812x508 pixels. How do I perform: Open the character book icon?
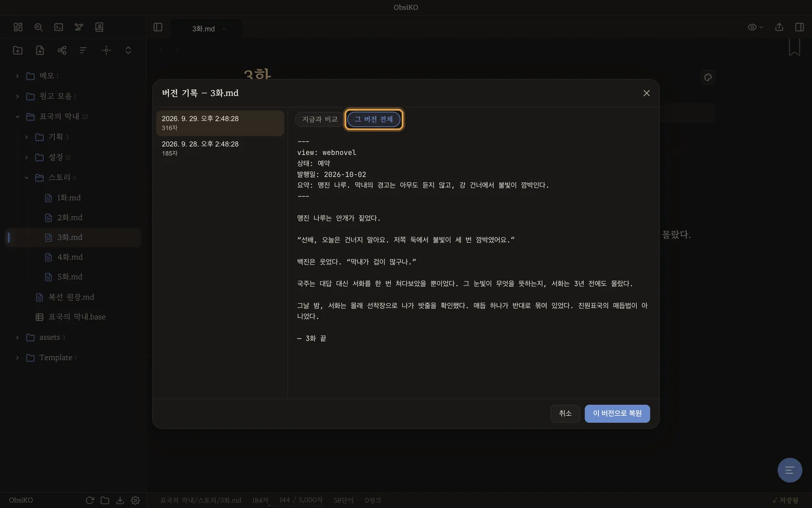pos(99,27)
